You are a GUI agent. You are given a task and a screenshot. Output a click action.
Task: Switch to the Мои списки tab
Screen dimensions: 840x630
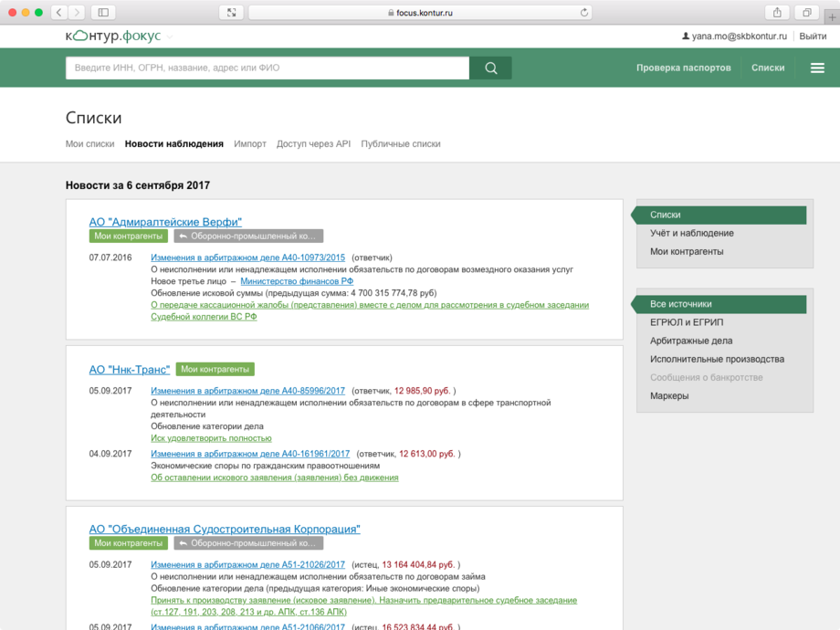pyautogui.click(x=89, y=143)
